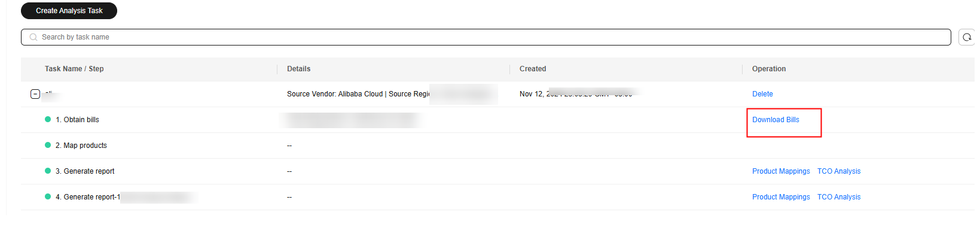
Task: Open TCO Analysis for Generate report-1
Action: pos(839,197)
